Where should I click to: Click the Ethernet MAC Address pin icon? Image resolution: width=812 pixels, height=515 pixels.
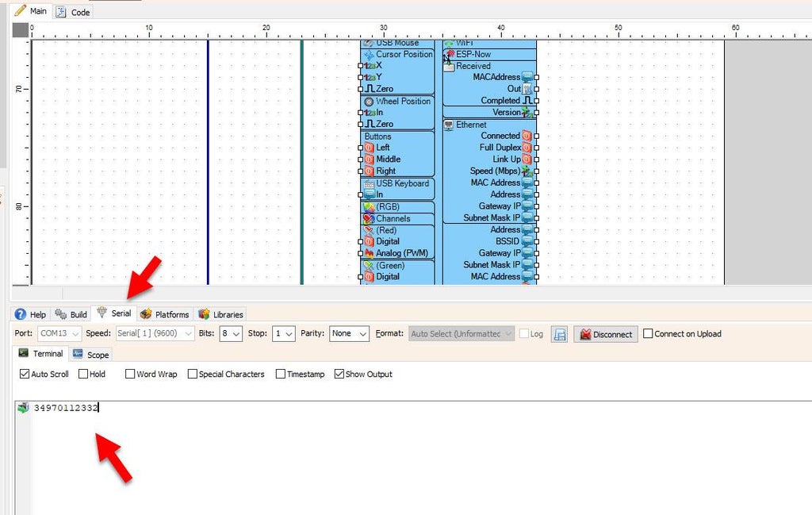pyautogui.click(x=527, y=183)
